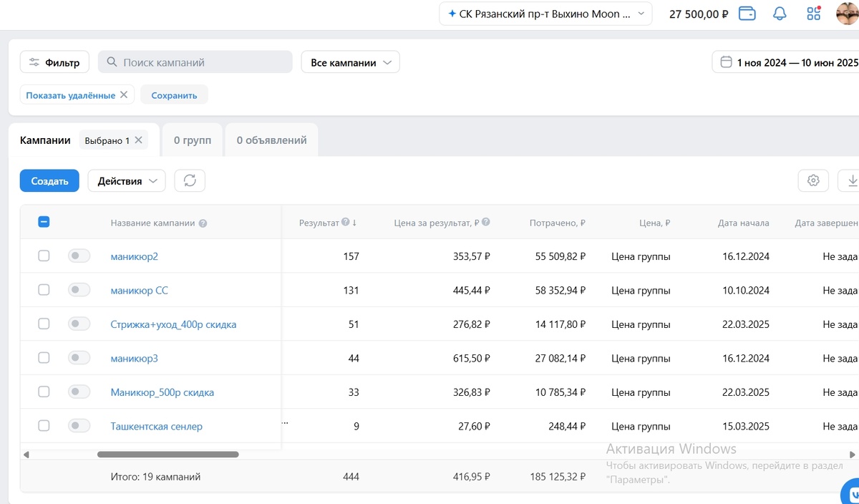Remove the Показать удалённые filter chip
The height and width of the screenshot is (504, 859).
click(x=124, y=94)
